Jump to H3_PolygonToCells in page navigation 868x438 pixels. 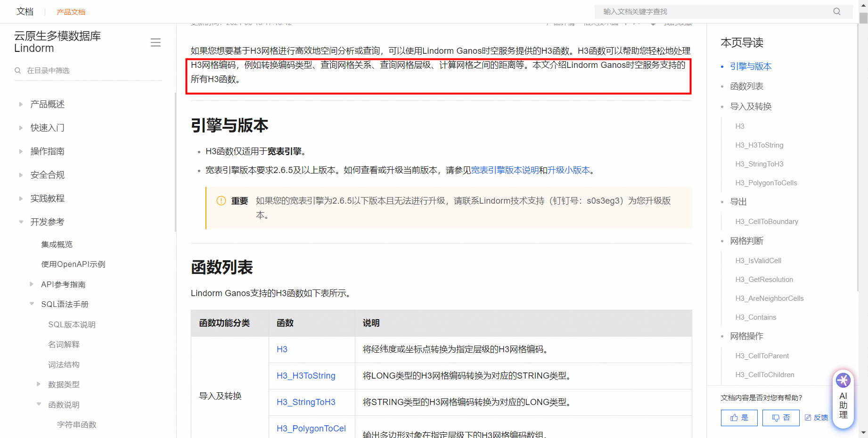[x=766, y=183]
